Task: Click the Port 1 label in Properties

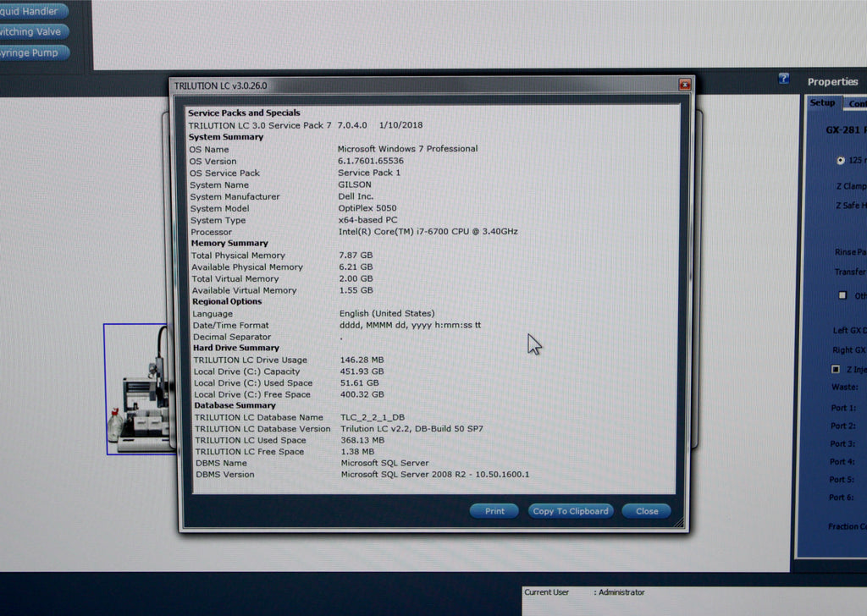Action: [x=842, y=408]
